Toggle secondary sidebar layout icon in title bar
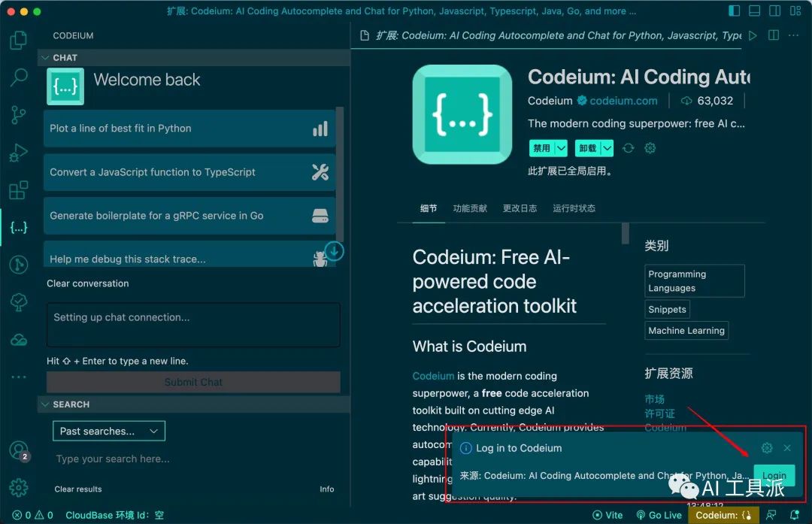The image size is (812, 524). 774,11
